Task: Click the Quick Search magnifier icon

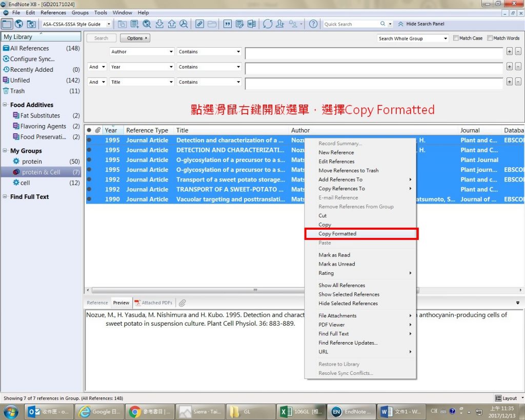Action: click(x=382, y=24)
